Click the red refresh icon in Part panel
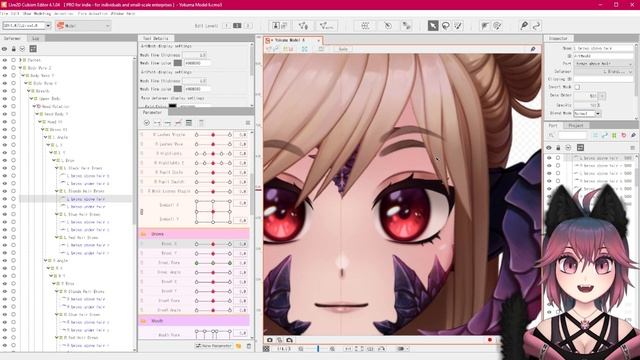Image resolution: width=640 pixels, height=360 pixels. click(x=623, y=136)
